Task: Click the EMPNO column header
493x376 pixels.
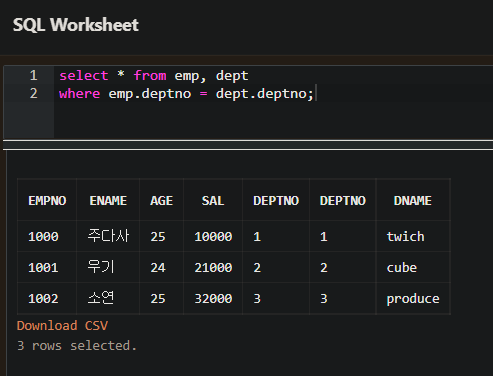Action: pyautogui.click(x=47, y=201)
